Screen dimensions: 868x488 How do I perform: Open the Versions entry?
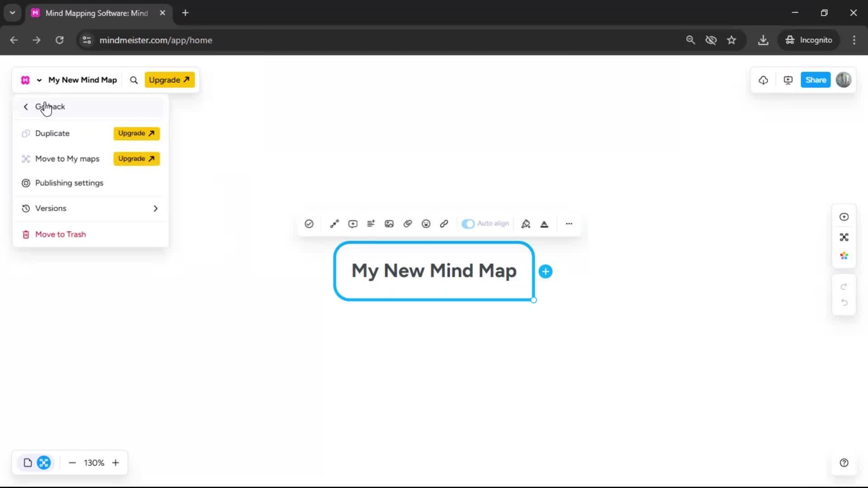point(90,208)
